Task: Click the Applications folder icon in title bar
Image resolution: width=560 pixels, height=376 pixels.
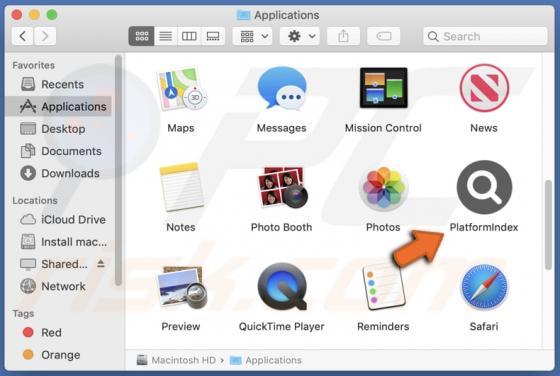Action: (243, 15)
